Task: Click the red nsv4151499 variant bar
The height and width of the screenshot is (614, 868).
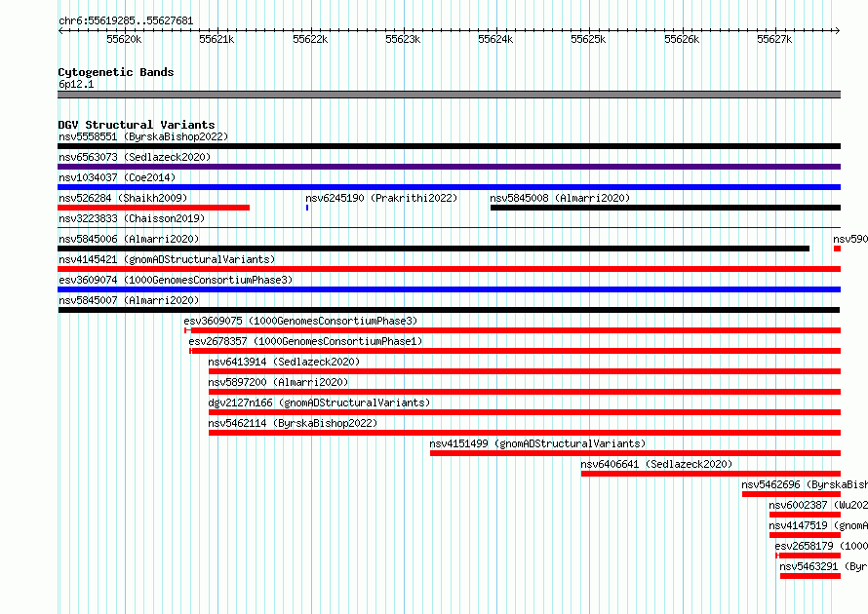Action: [636, 453]
